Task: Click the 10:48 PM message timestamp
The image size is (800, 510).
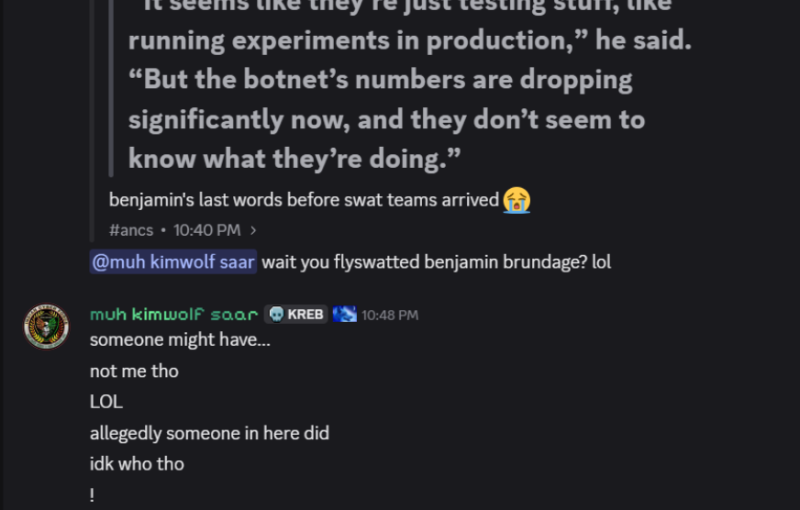Action: click(390, 315)
